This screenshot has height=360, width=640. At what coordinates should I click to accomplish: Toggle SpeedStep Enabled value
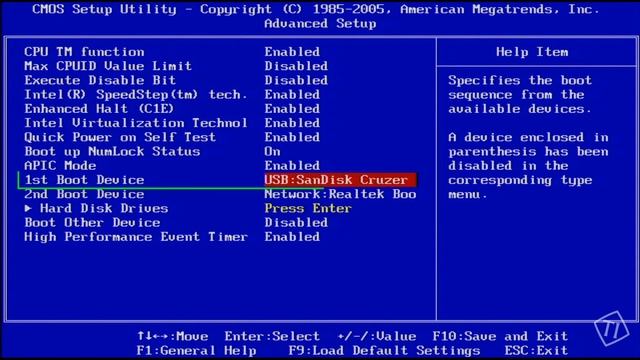tap(292, 95)
